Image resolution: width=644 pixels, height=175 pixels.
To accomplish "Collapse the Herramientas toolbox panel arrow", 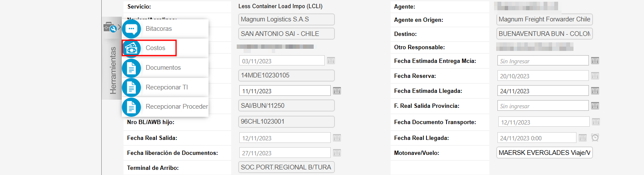I will [x=119, y=27].
